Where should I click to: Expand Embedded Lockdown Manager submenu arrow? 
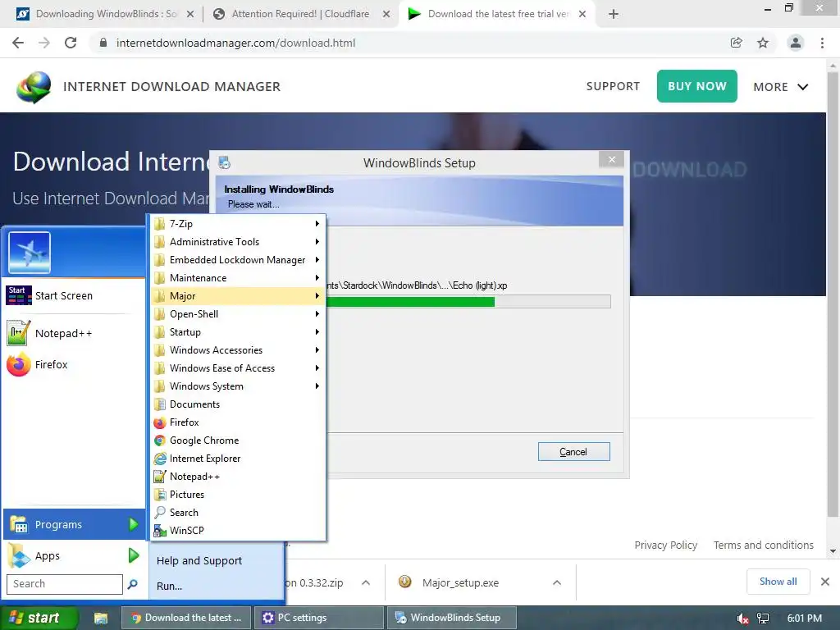[317, 260]
